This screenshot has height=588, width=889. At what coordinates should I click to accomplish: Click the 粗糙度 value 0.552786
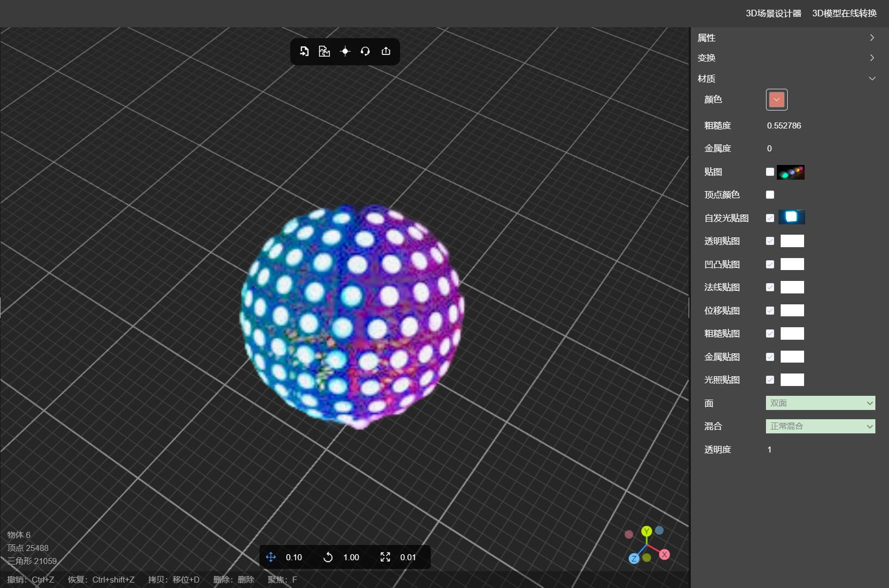784,125
